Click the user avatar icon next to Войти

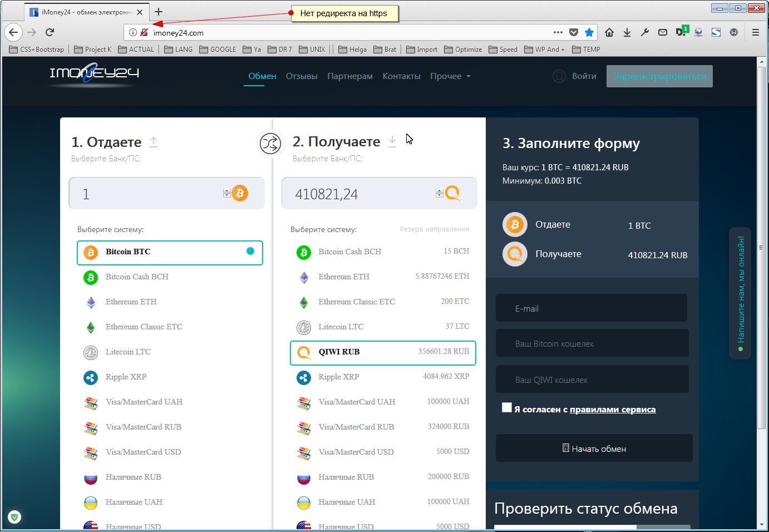[x=559, y=76]
